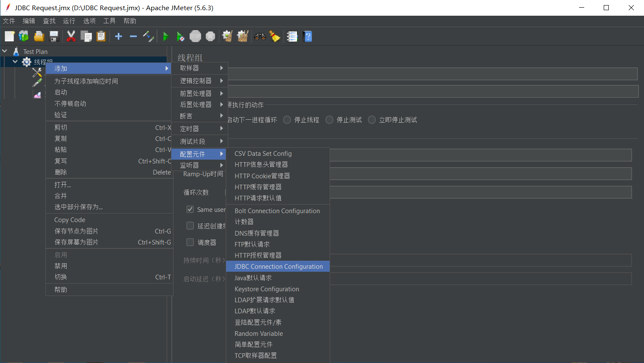644x363 pixels.
Task: Expand the 取样器 submenu
Action: (x=200, y=68)
